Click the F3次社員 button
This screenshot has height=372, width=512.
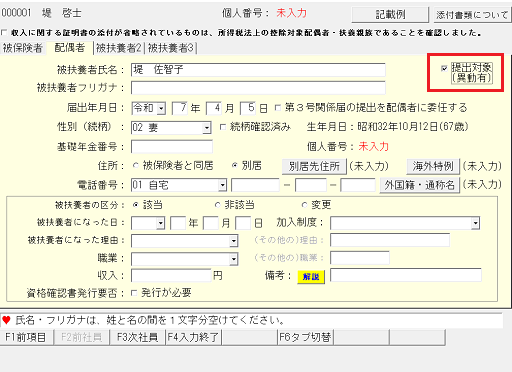(x=137, y=337)
